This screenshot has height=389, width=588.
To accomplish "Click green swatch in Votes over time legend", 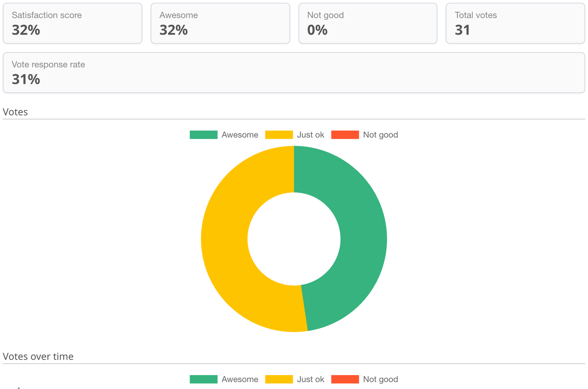I will point(203,379).
